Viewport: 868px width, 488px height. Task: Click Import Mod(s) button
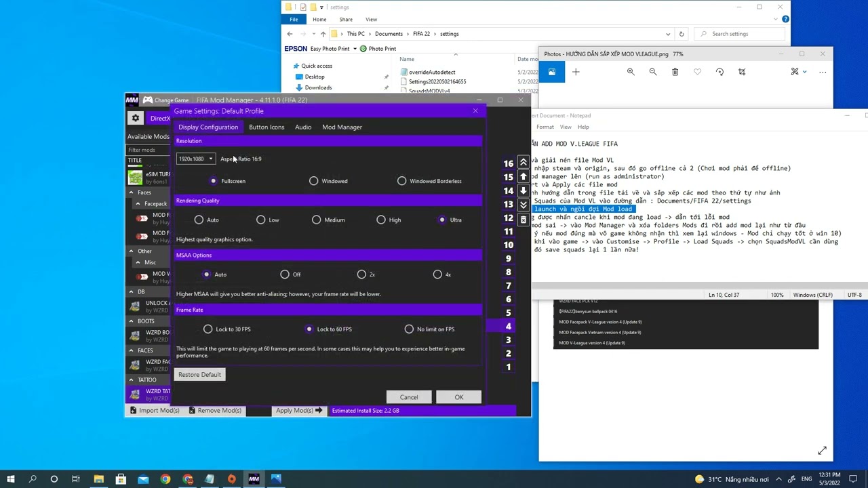155,410
